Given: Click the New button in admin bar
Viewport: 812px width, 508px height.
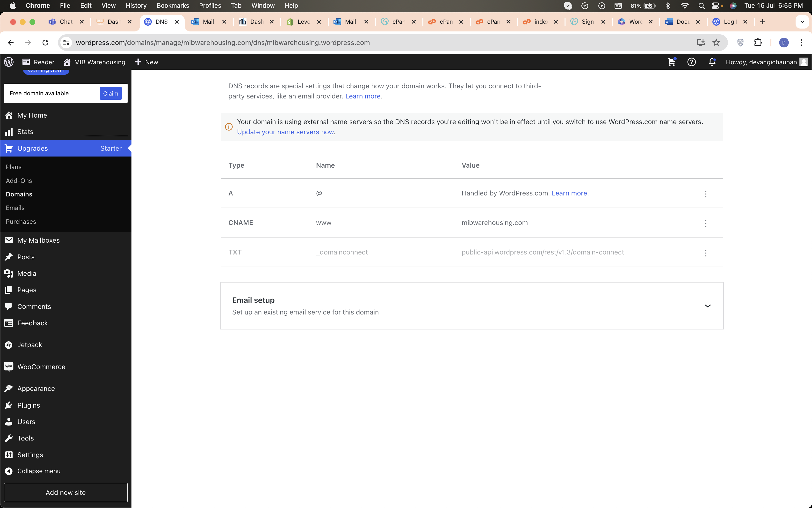Looking at the screenshot, I should click(x=146, y=62).
